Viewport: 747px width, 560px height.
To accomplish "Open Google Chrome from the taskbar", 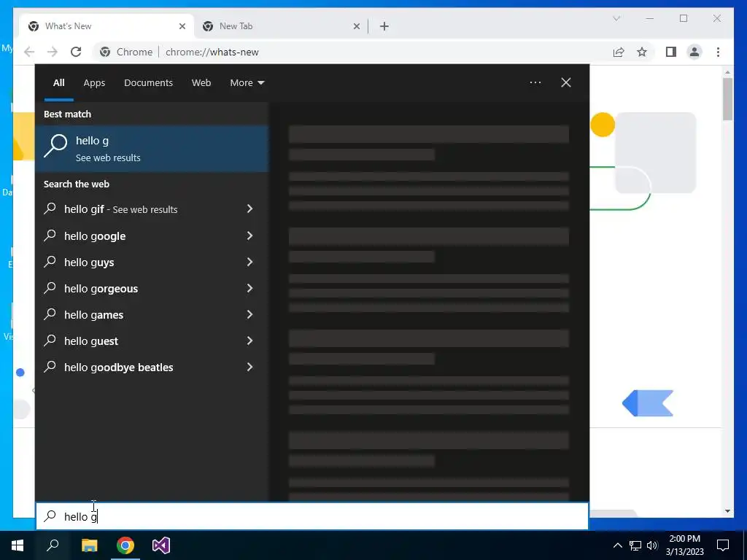I will [125, 545].
